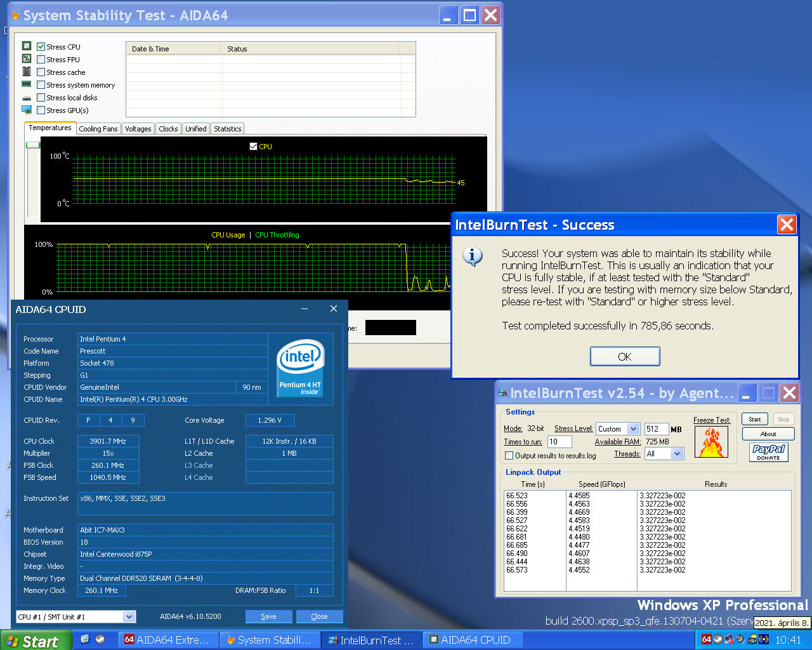Click the disk icon beside Stress local disks
812x650 pixels.
coord(27,98)
